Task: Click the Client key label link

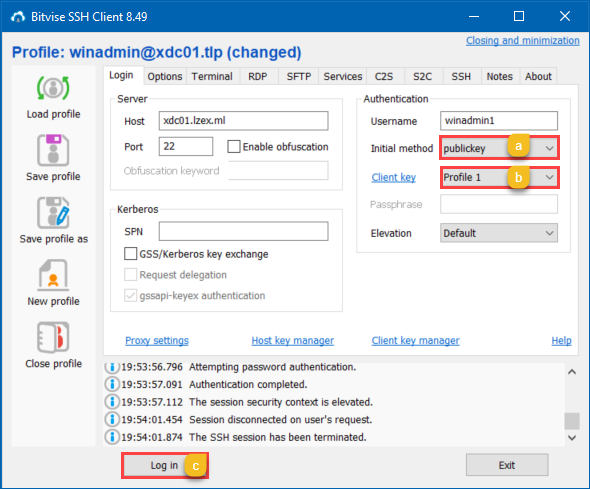Action: pos(394,177)
